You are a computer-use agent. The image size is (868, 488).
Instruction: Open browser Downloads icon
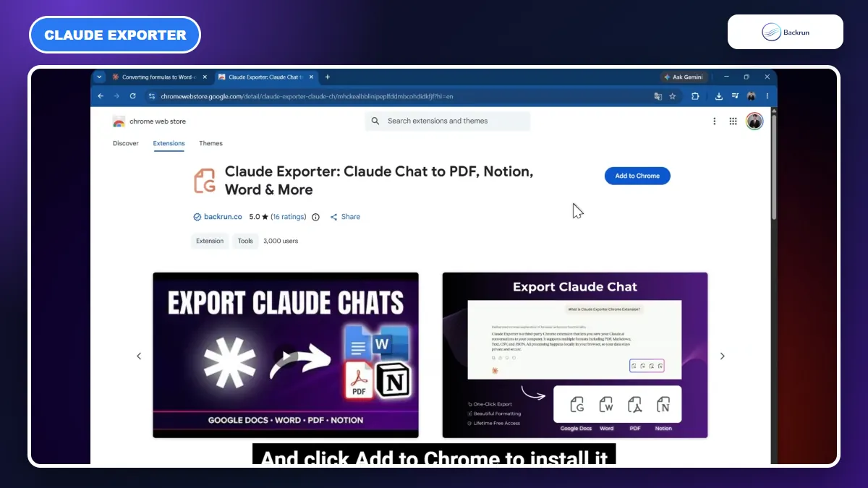[x=719, y=96]
